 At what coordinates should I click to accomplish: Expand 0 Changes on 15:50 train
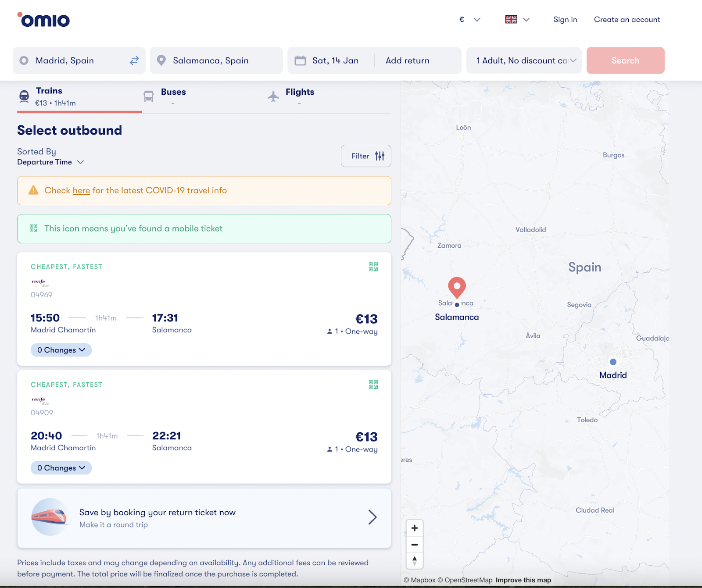coord(61,350)
